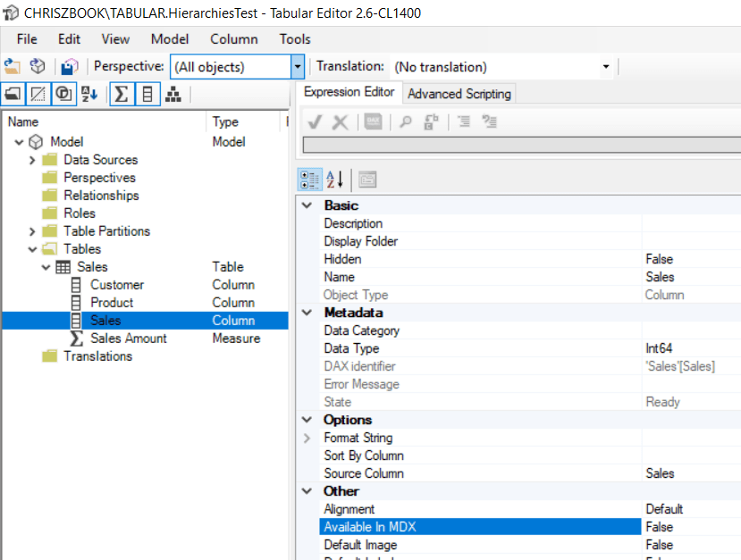Click the DAX formatter icon

(x=374, y=121)
